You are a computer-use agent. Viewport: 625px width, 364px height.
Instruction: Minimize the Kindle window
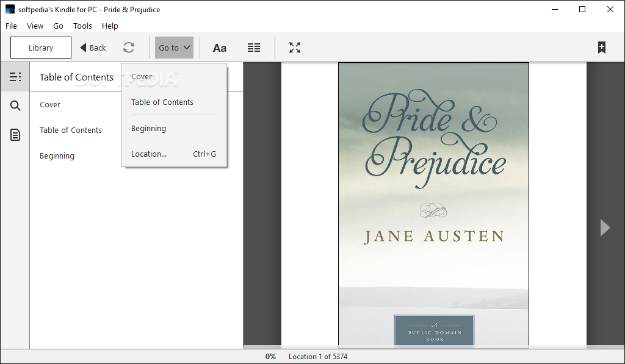pyautogui.click(x=554, y=9)
